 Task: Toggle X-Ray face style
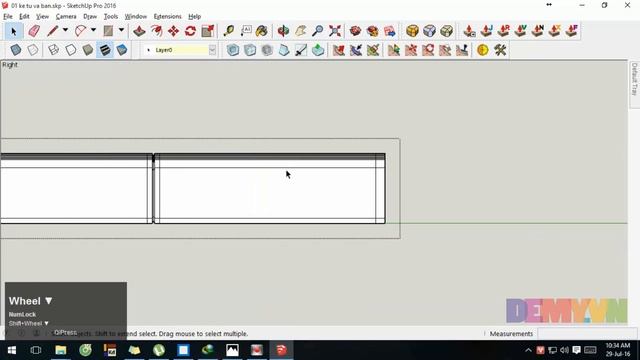[16, 50]
